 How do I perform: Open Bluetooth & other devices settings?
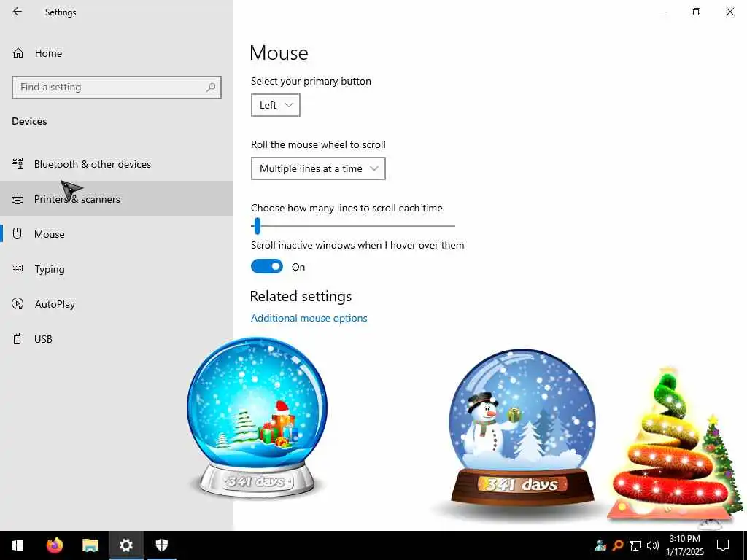117,164
